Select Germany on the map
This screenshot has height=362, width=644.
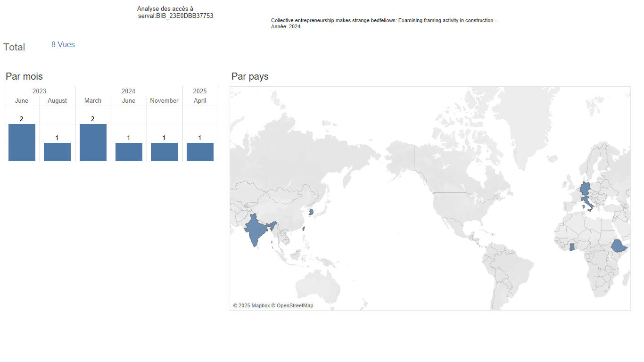coord(585,189)
